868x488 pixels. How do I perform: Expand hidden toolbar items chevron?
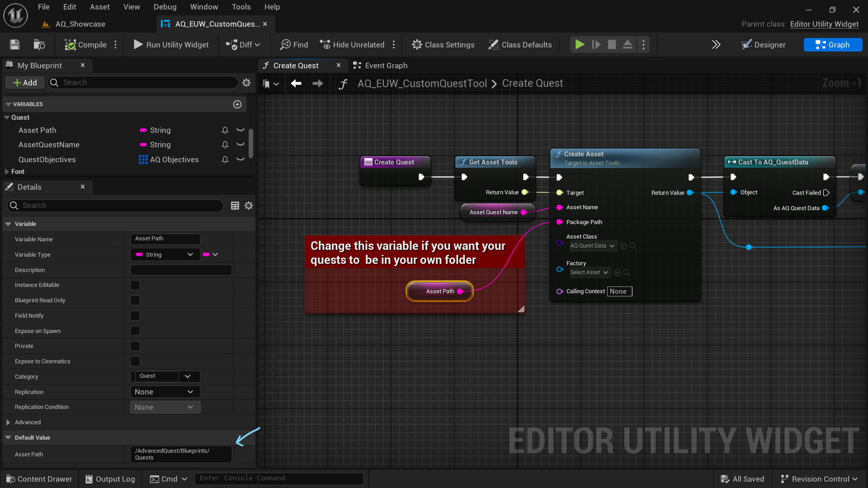[x=716, y=45]
